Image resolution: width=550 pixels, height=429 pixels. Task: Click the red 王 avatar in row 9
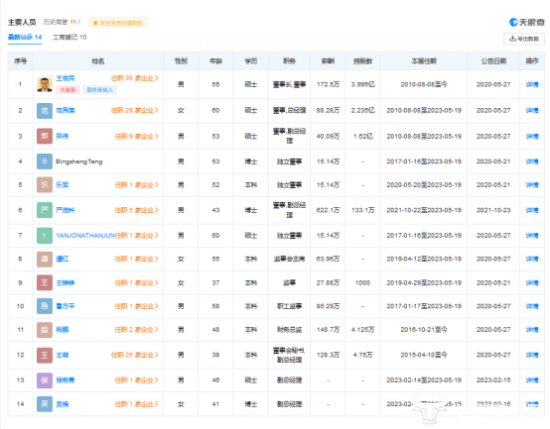point(45,283)
